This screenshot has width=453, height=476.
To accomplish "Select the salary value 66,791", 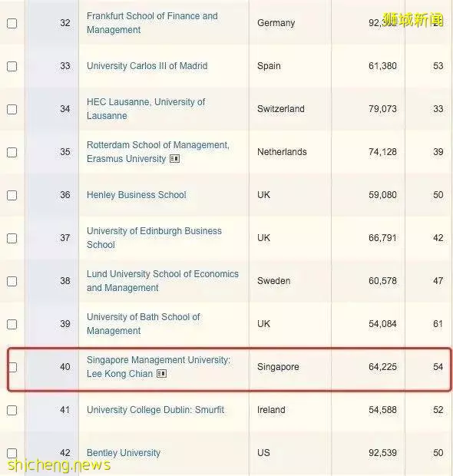I will pyautogui.click(x=382, y=238).
